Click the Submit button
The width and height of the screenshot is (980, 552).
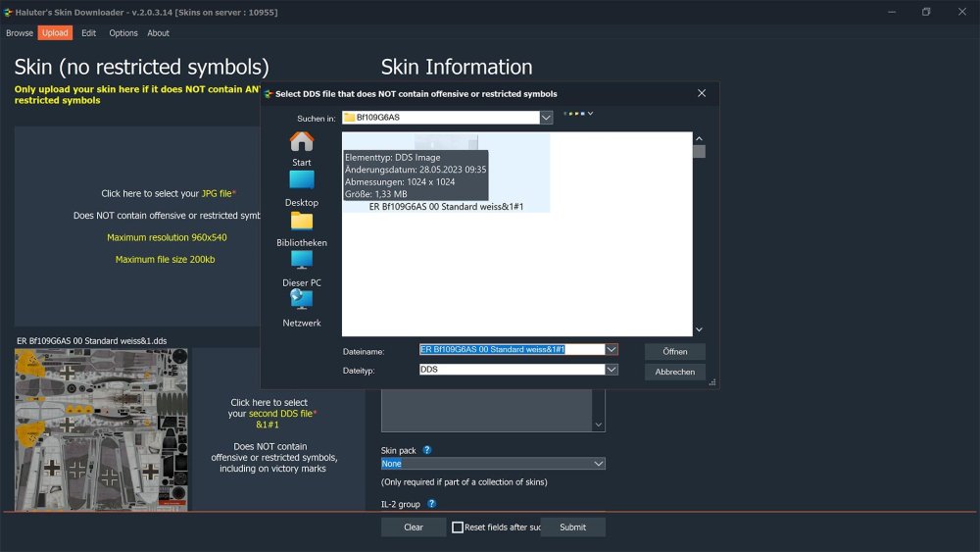[572, 527]
